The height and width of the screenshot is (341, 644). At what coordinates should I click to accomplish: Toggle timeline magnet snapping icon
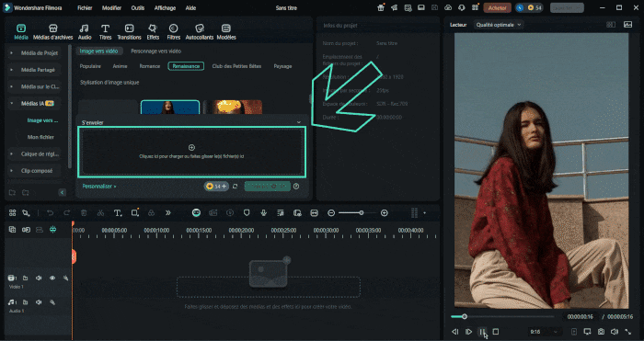tap(53, 230)
